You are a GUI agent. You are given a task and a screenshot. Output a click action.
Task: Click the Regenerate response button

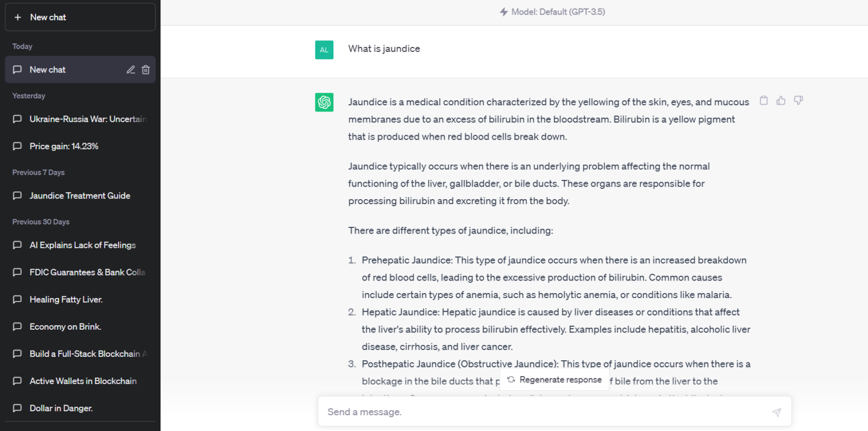tap(554, 380)
